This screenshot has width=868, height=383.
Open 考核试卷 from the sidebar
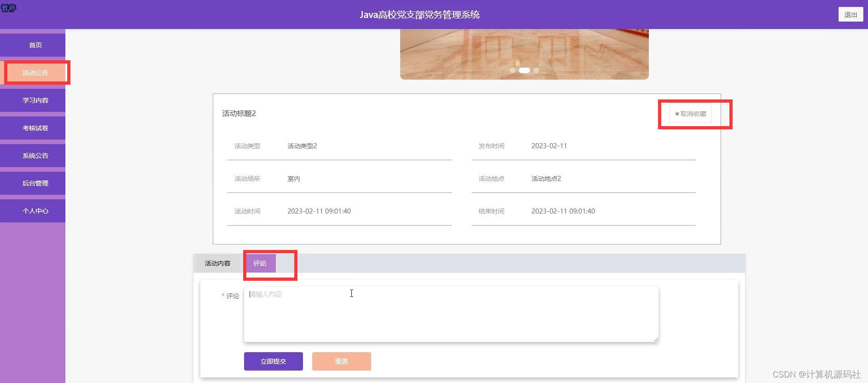[33, 128]
